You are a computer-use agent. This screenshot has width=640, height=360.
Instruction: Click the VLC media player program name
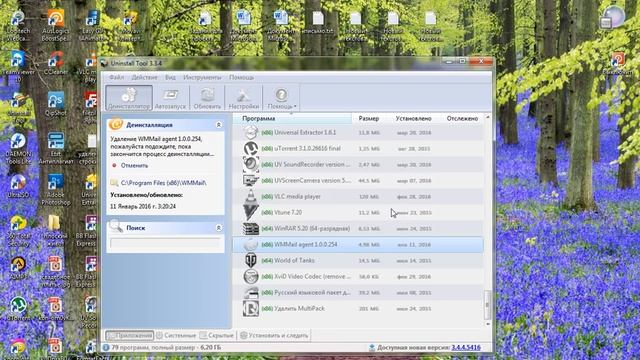pyautogui.click(x=298, y=196)
